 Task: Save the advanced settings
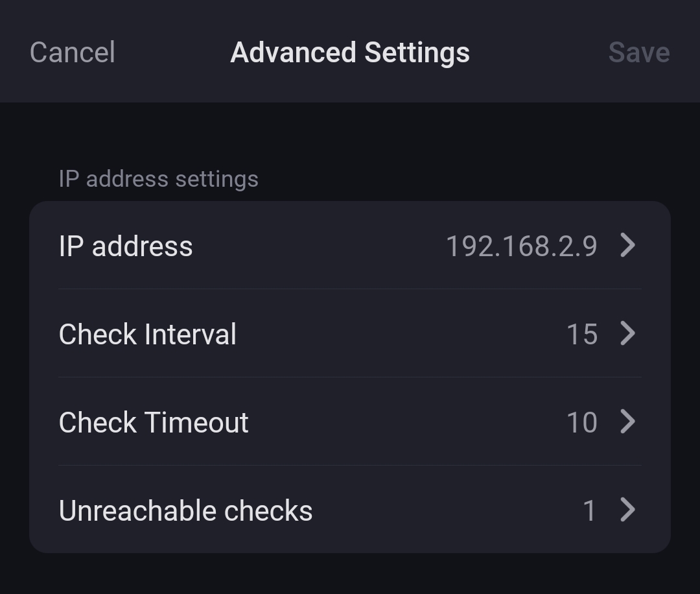point(638,53)
